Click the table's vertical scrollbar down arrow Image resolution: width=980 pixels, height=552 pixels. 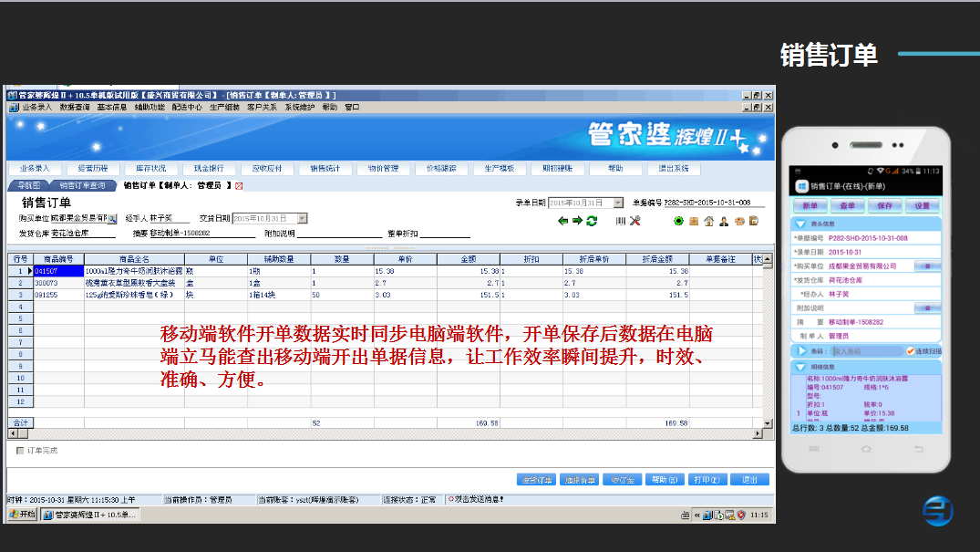click(x=768, y=423)
